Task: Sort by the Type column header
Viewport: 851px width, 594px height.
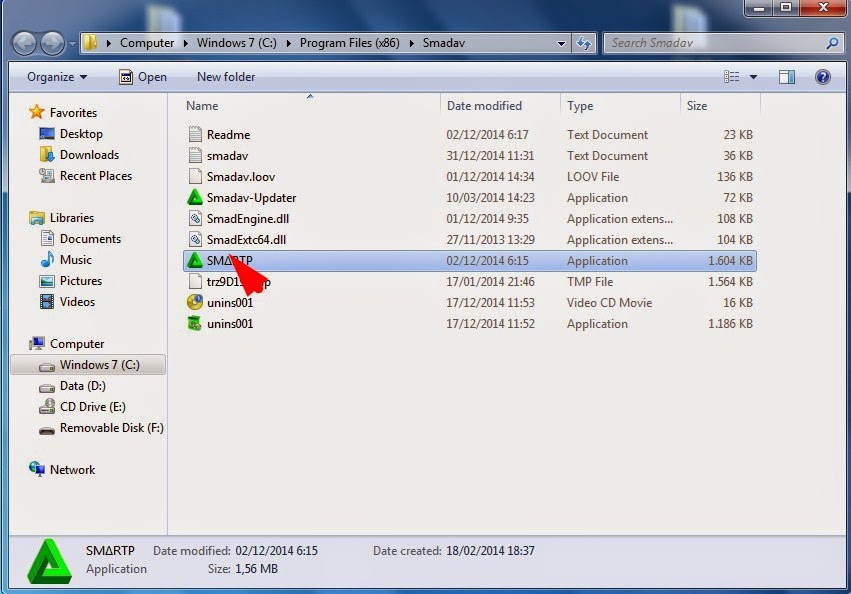Action: [580, 106]
